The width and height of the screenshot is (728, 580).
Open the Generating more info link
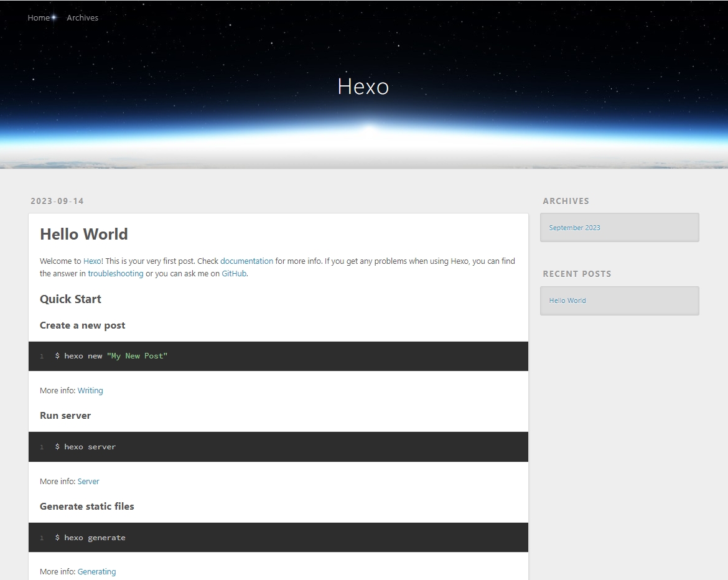click(96, 572)
